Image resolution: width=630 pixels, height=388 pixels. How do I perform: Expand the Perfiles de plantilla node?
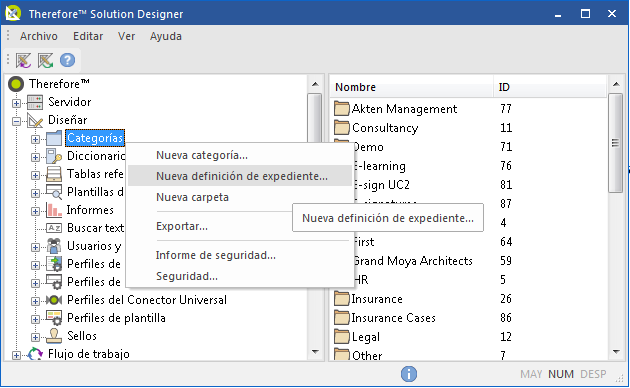click(35, 319)
